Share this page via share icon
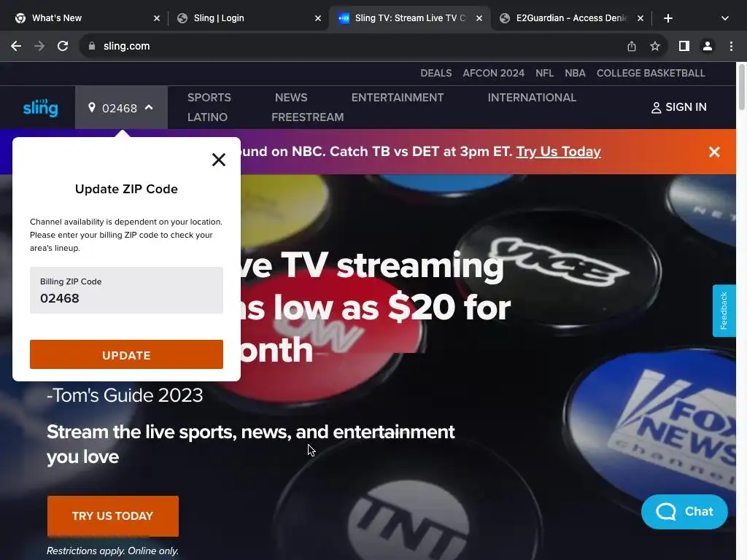Viewport: 747px width, 560px height. tap(631, 46)
